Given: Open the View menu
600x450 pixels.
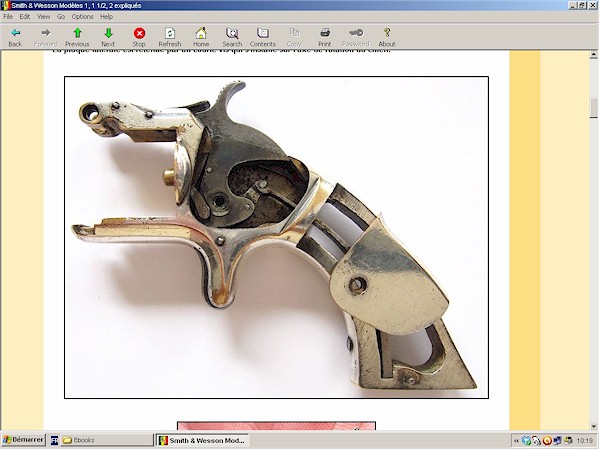Looking at the screenshot, I should coord(44,16).
